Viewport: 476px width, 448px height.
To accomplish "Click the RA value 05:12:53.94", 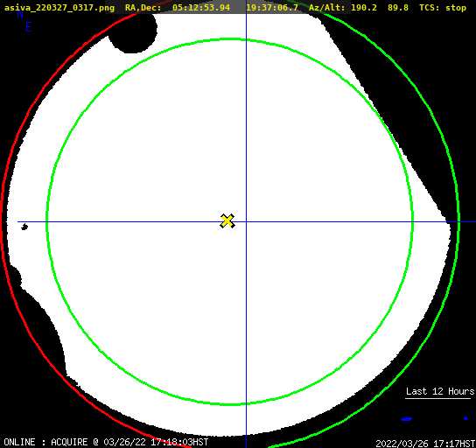I will [x=201, y=8].
